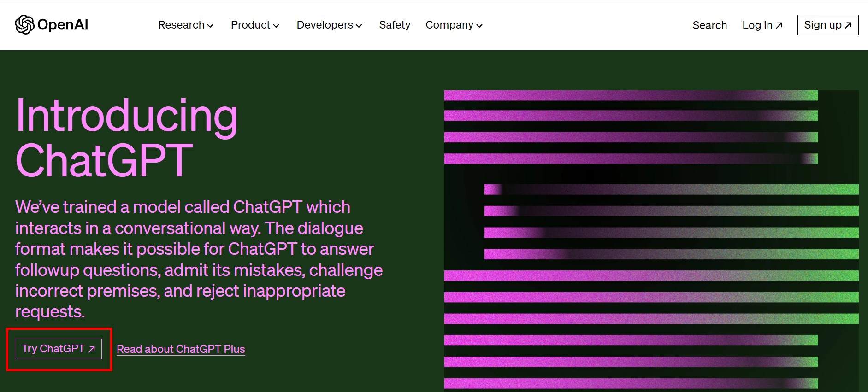Viewport: 868px width, 392px height.
Task: Click the arrow icon inside Sign up
Action: click(848, 25)
